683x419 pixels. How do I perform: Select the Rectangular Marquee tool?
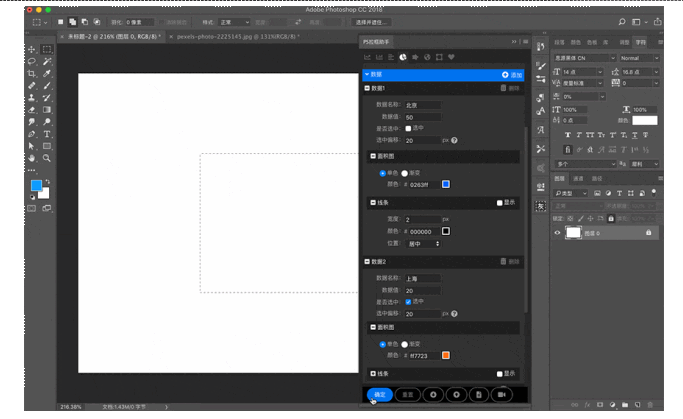[x=47, y=49]
